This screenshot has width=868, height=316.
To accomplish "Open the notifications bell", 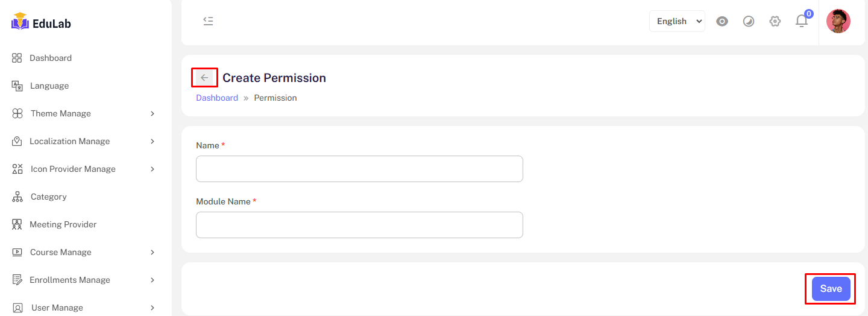I will click(x=801, y=21).
